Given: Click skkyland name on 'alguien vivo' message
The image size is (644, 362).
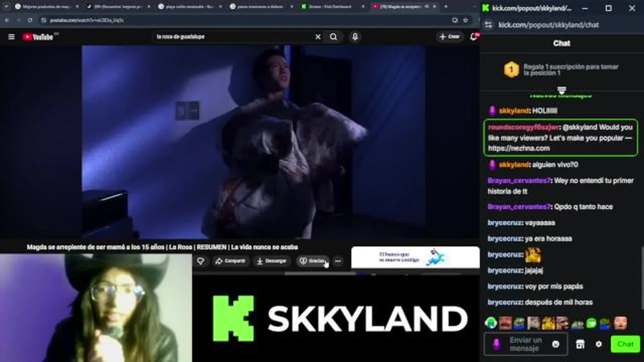Looking at the screenshot, I should [x=514, y=164].
